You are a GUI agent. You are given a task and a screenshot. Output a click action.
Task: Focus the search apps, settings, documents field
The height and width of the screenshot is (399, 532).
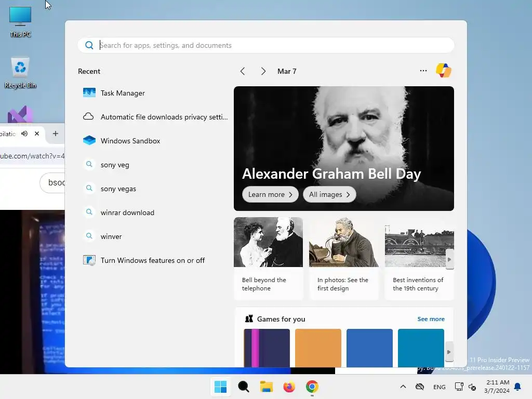(x=266, y=45)
